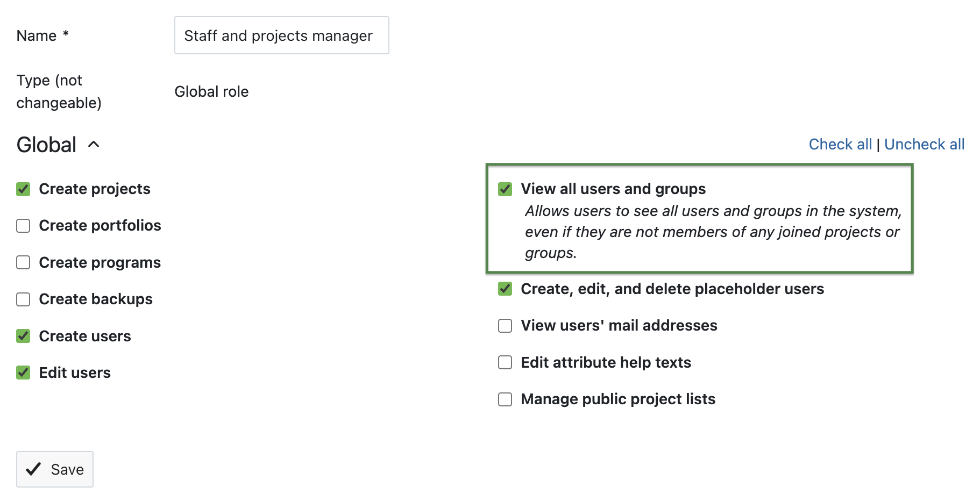The image size is (980, 501).
Task: Click the Global section heading
Action: tap(46, 144)
